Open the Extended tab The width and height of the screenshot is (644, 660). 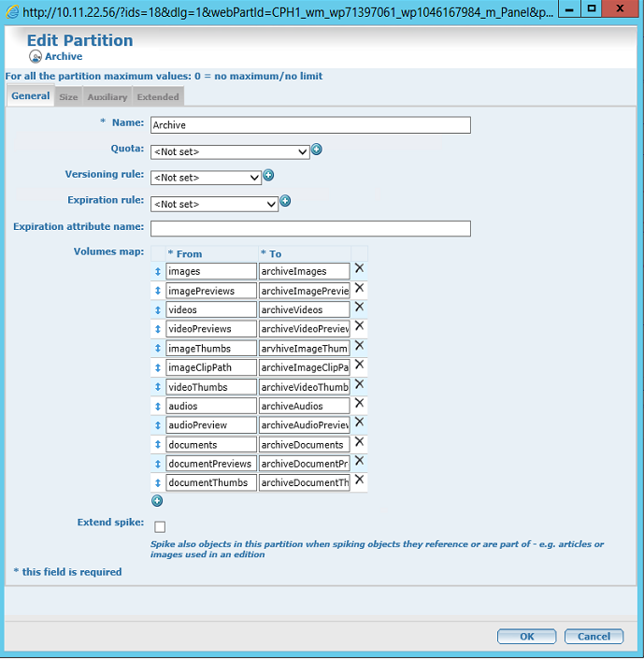pos(158,97)
